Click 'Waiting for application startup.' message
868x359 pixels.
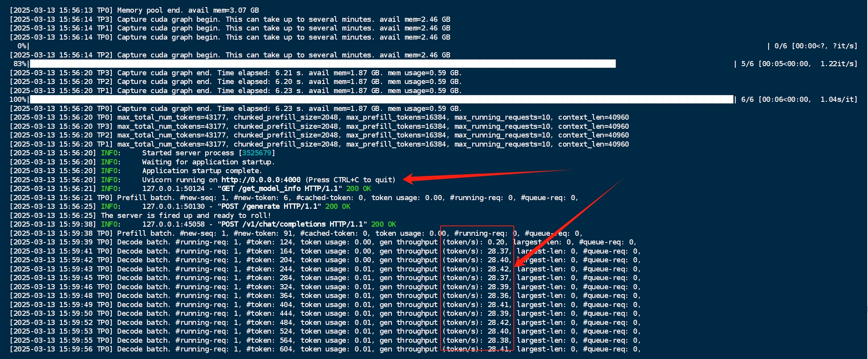click(208, 162)
